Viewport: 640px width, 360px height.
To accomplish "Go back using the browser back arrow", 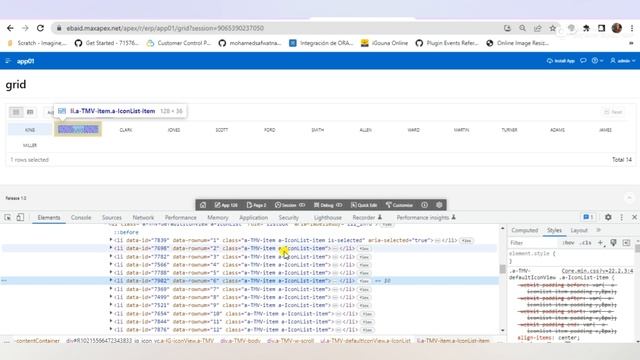I will tap(10, 28).
